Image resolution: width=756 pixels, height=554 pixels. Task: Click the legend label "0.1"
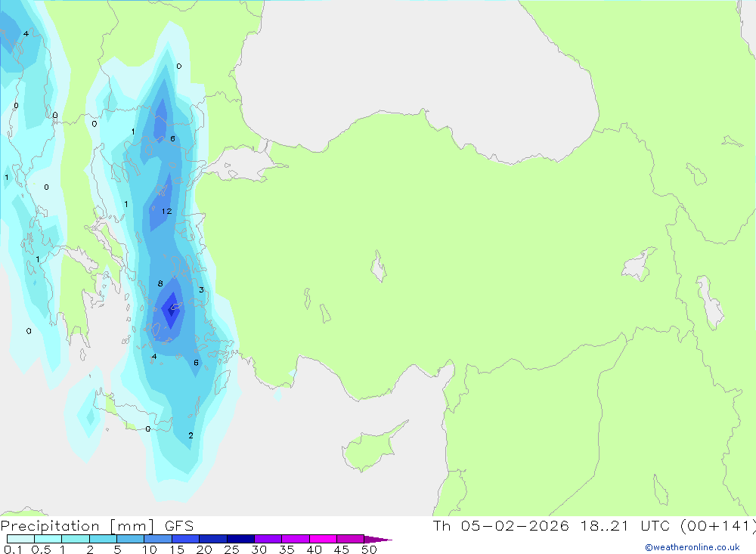(13, 549)
